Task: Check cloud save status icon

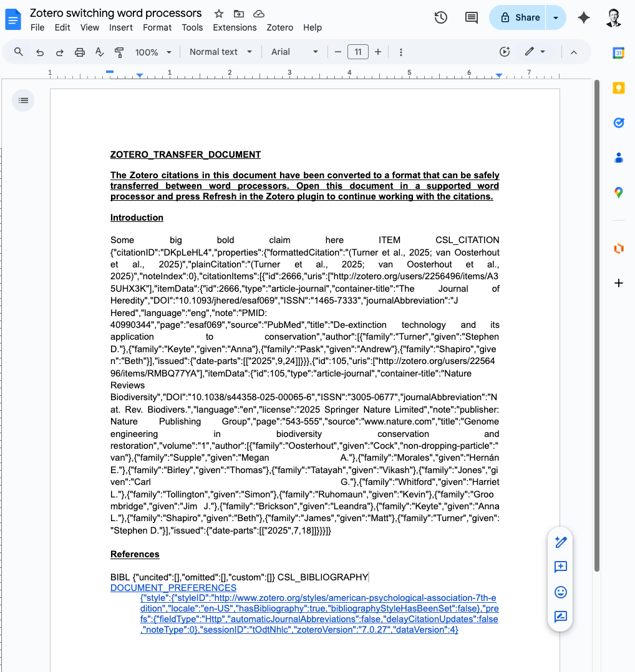Action: [258, 14]
